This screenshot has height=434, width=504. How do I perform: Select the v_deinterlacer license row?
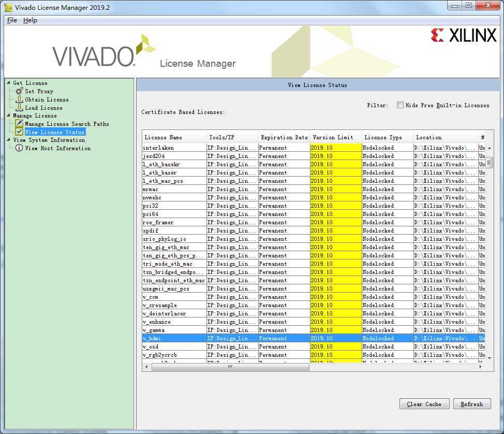tap(314, 313)
